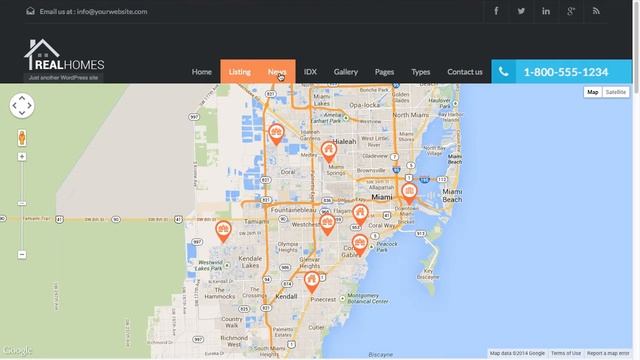Click the Kendall map label

click(x=286, y=296)
